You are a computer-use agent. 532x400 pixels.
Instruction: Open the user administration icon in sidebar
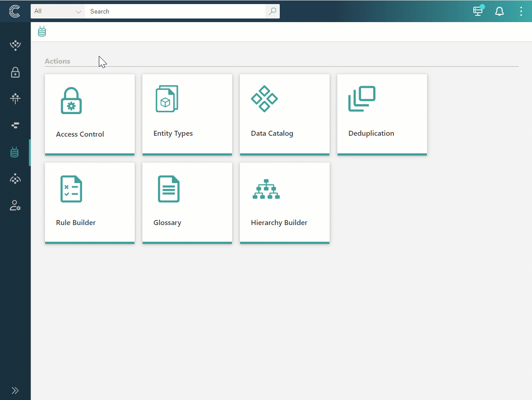15,205
